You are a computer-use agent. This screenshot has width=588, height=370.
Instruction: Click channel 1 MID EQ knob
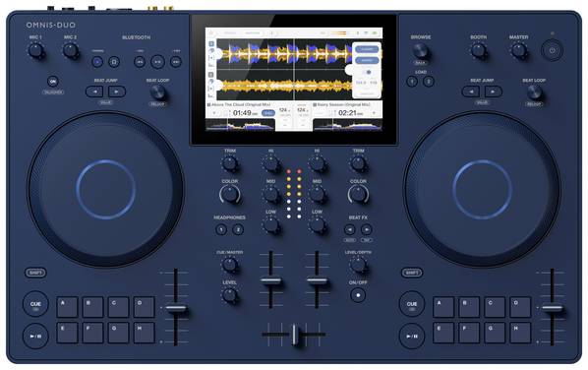pos(270,195)
